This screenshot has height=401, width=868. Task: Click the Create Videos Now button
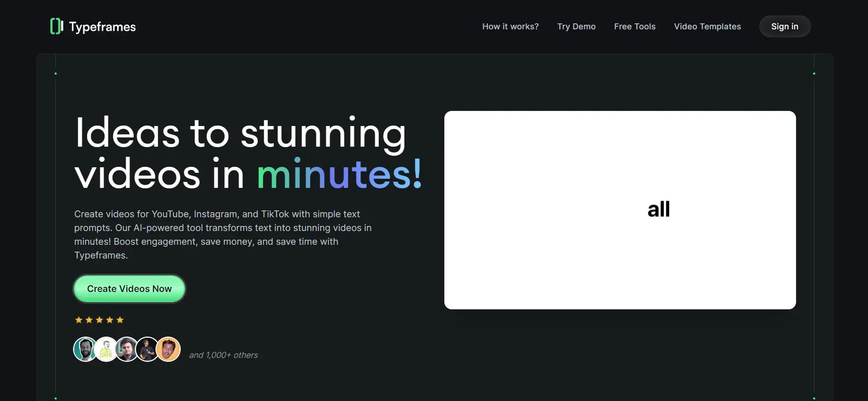coord(130,289)
